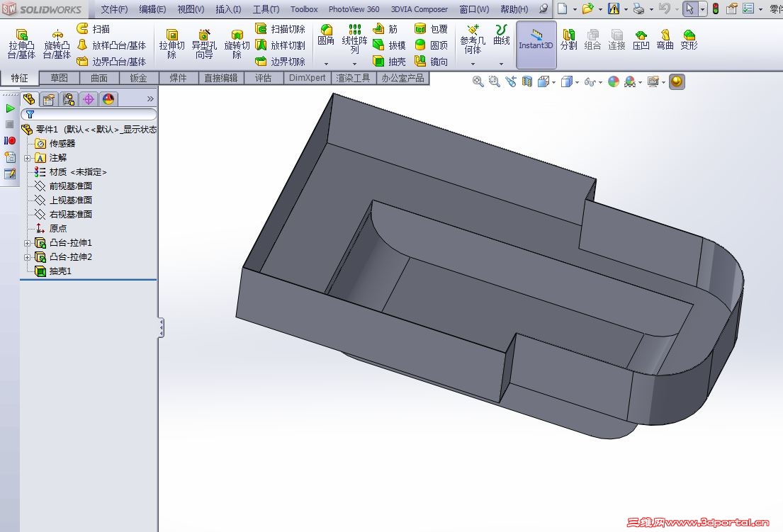Image resolution: width=783 pixels, height=532 pixels.
Task: Click the 曲线 curves tool
Action: pyautogui.click(x=501, y=35)
